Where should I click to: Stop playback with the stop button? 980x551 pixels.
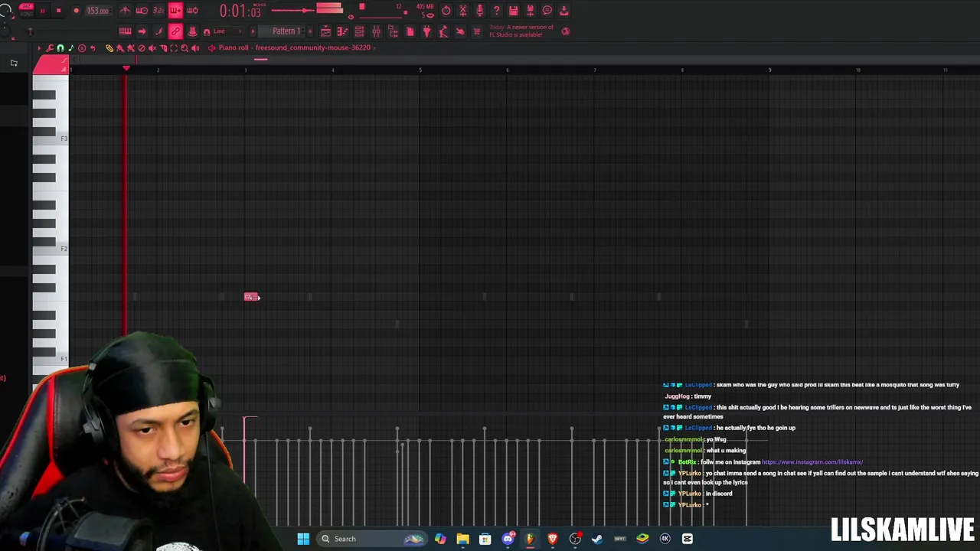58,11
